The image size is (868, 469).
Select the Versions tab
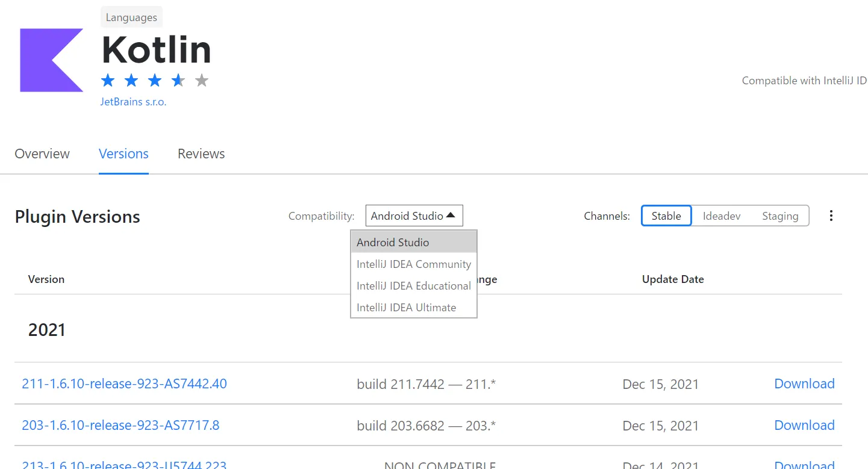123,154
